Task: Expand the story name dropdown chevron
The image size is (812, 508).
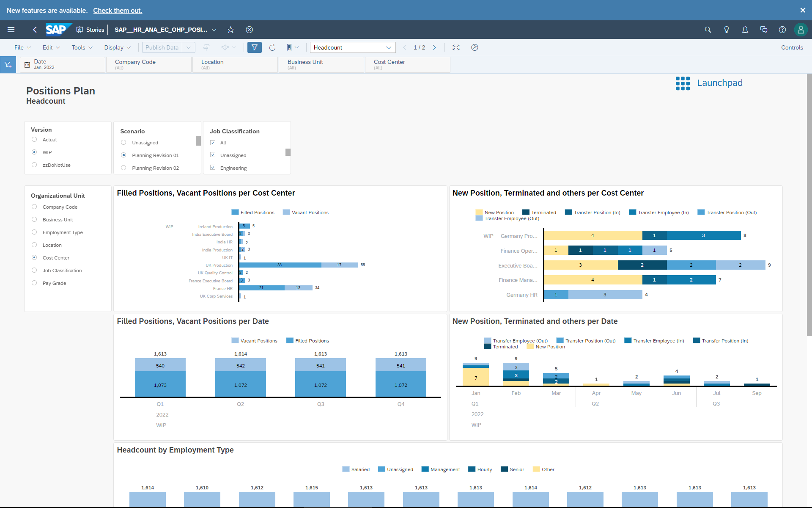Action: tap(214, 30)
